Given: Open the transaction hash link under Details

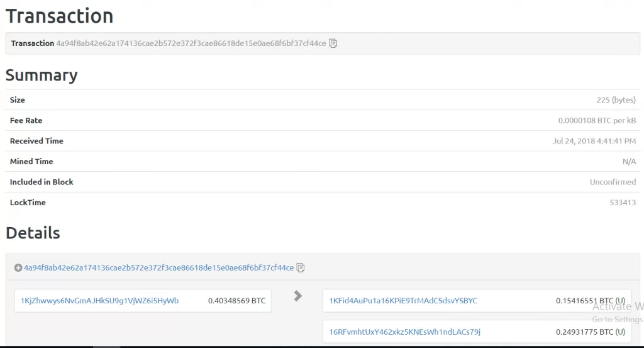Looking at the screenshot, I should pyautogui.click(x=158, y=267).
